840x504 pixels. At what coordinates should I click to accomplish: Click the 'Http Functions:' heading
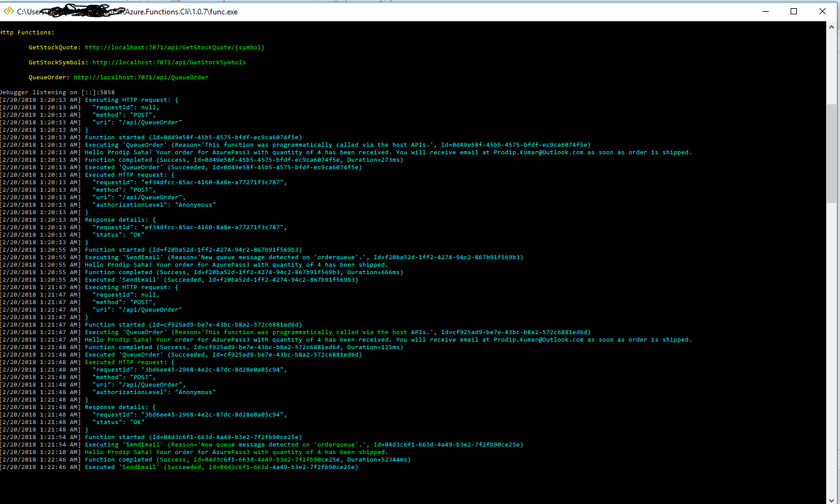pyautogui.click(x=27, y=32)
